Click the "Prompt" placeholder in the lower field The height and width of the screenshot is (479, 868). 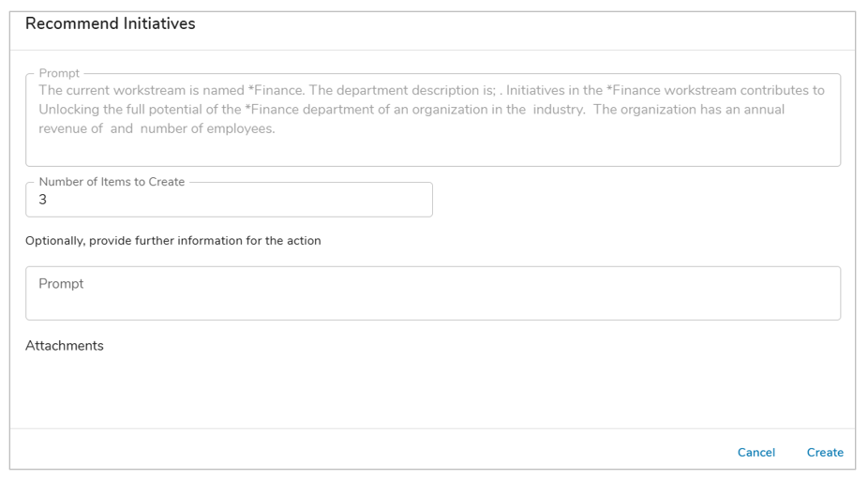[61, 284]
